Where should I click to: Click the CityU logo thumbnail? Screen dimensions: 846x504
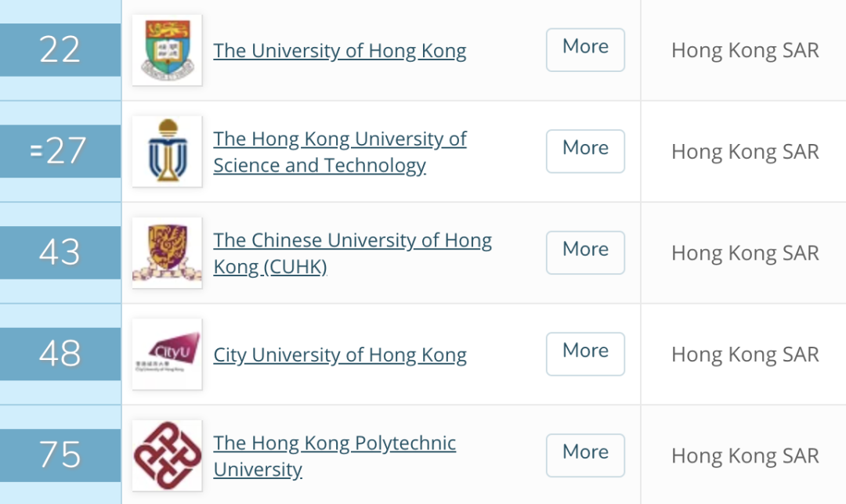pos(168,355)
